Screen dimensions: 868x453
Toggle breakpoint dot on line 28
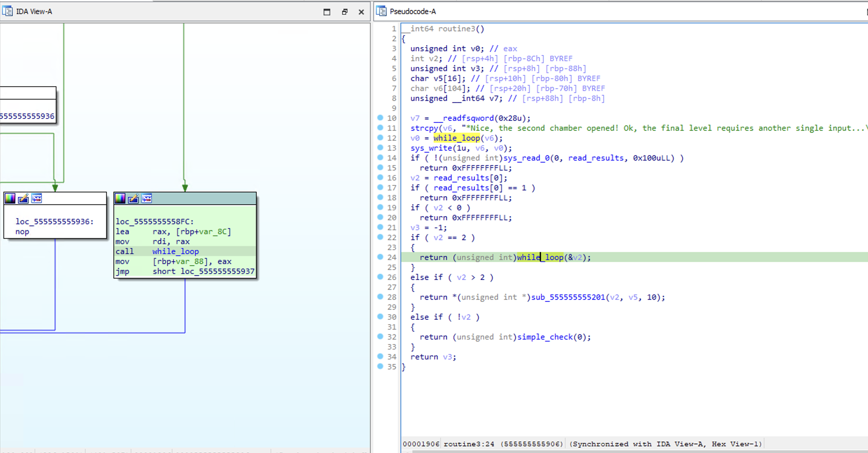(380, 296)
